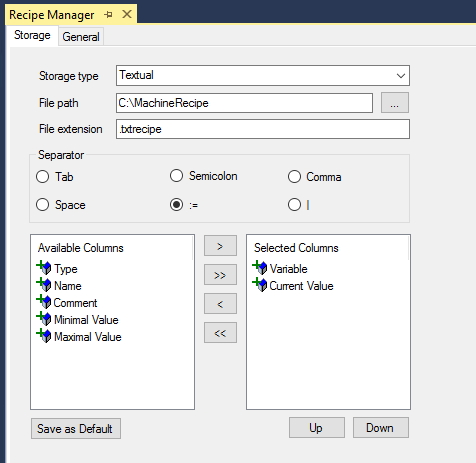Close the Recipe Manager tab
476x463 pixels.
click(127, 14)
